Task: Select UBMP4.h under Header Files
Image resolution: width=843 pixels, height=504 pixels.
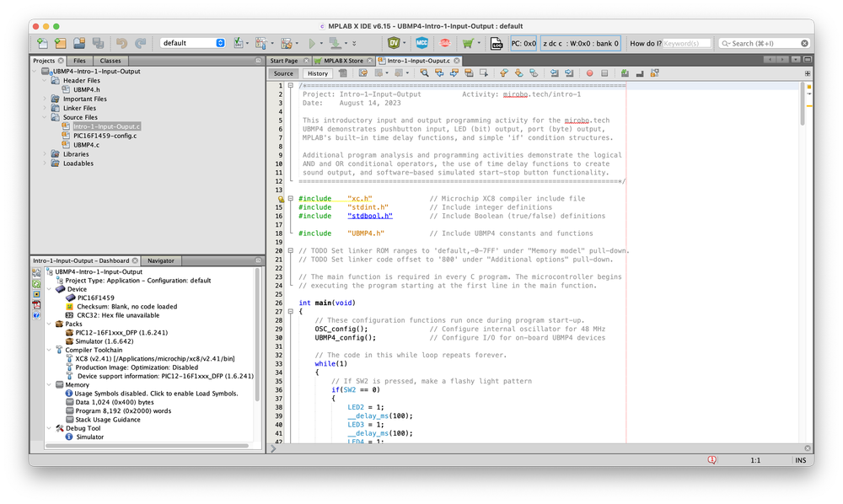Action: point(87,89)
